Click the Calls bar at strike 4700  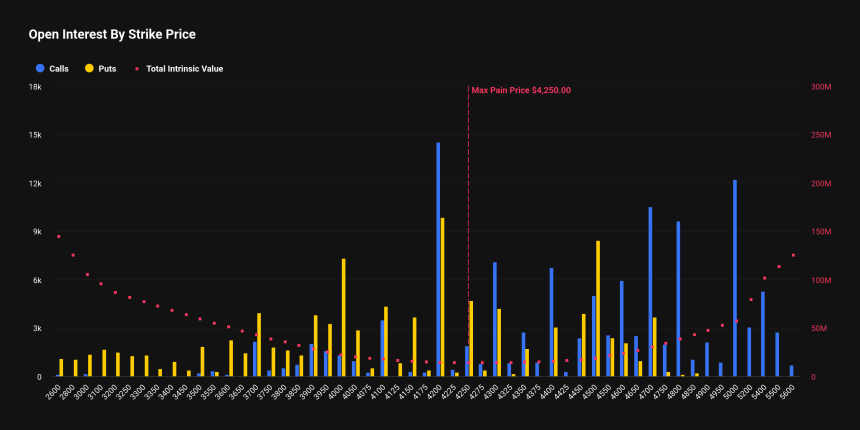(x=650, y=292)
